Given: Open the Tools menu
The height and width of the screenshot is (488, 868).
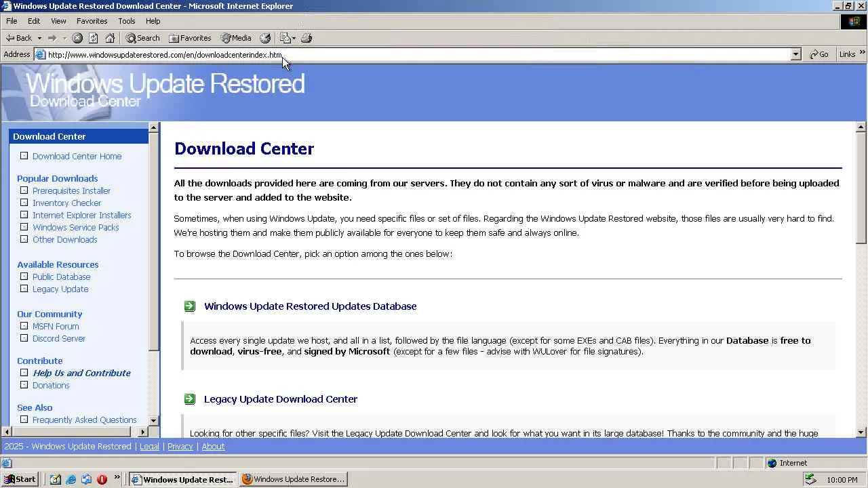Looking at the screenshot, I should pos(127,21).
